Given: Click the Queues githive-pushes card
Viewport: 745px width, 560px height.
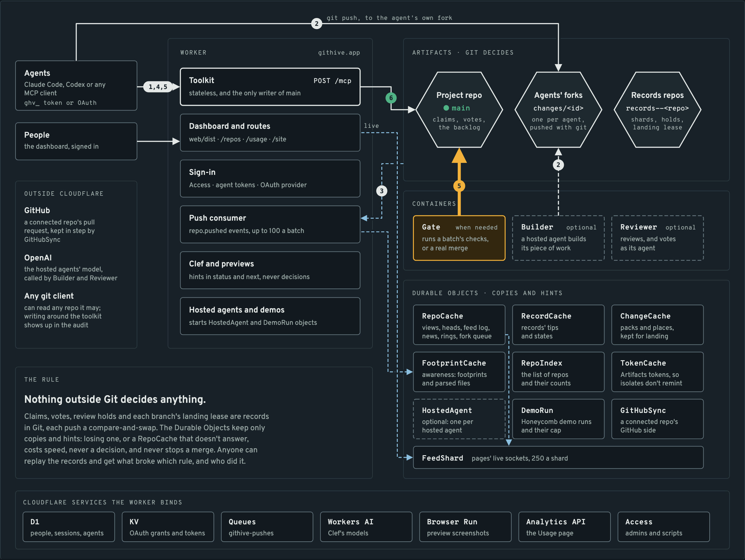Looking at the screenshot, I should 267,527.
